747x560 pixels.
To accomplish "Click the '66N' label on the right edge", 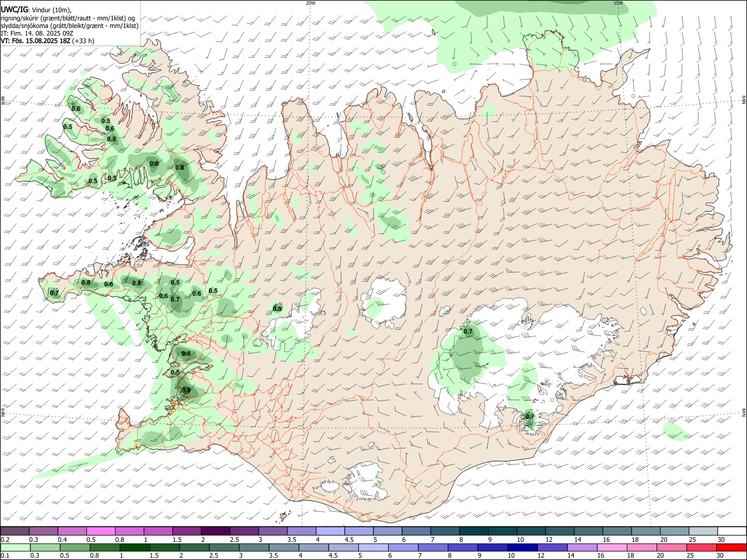I will 743,101.
